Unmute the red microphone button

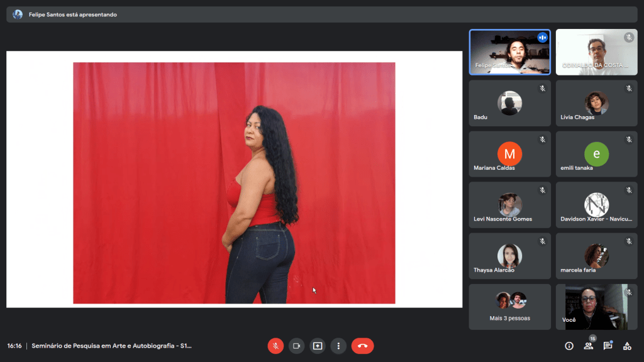click(275, 346)
